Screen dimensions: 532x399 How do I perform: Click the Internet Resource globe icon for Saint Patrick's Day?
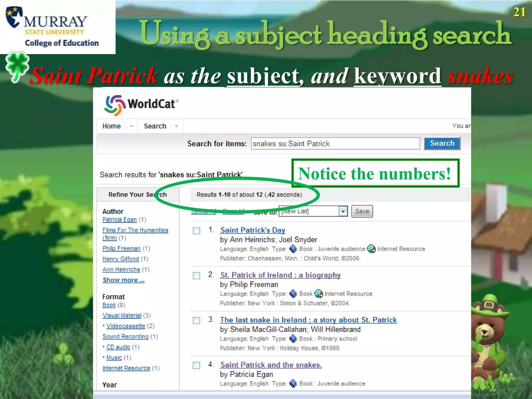tap(371, 249)
